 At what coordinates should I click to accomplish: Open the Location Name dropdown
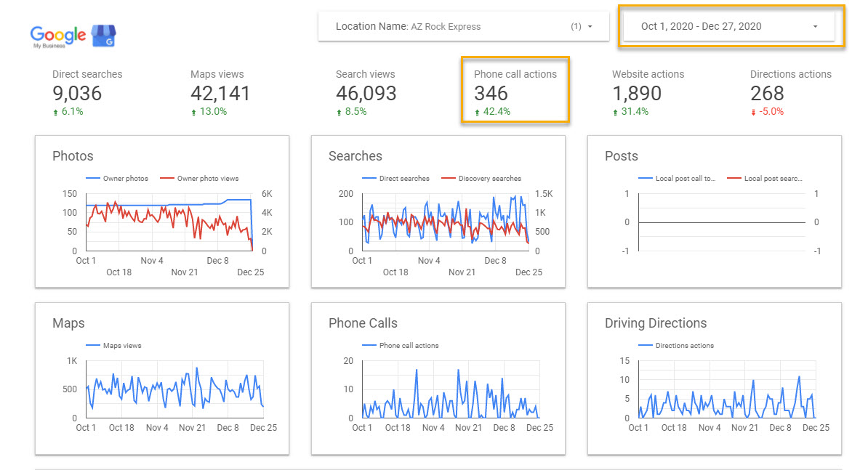[463, 27]
